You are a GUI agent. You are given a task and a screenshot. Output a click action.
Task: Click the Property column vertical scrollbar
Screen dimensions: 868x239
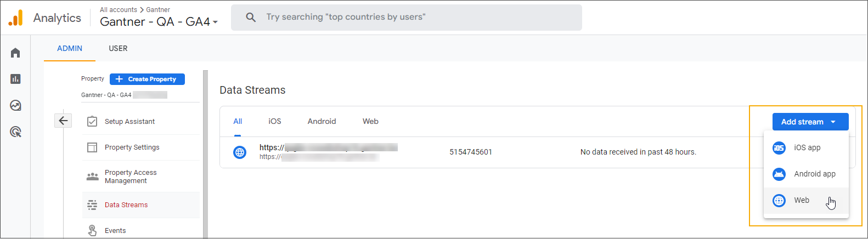(x=205, y=154)
